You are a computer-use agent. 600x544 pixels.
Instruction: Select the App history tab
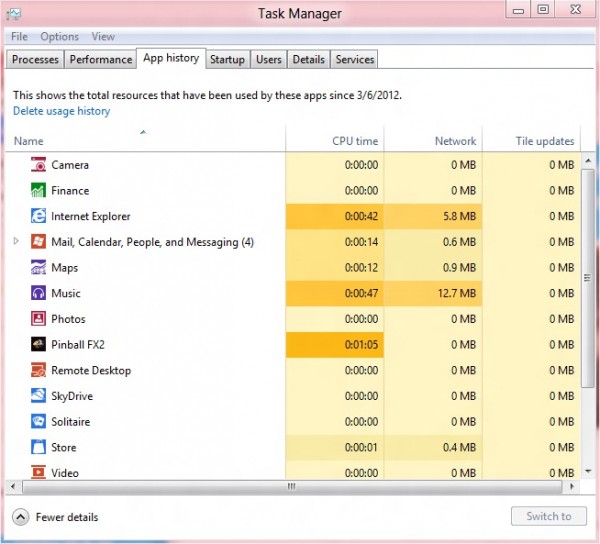pos(171,58)
